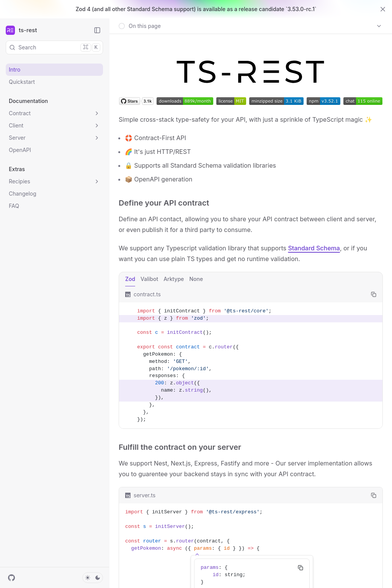Follow the Standard Schema link
392x588 pixels.
(314, 248)
